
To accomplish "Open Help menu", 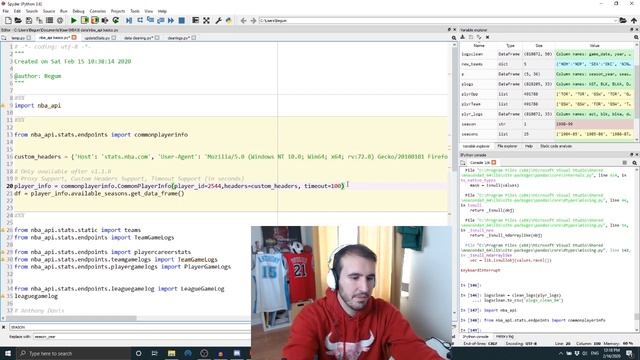I will [162, 11].
